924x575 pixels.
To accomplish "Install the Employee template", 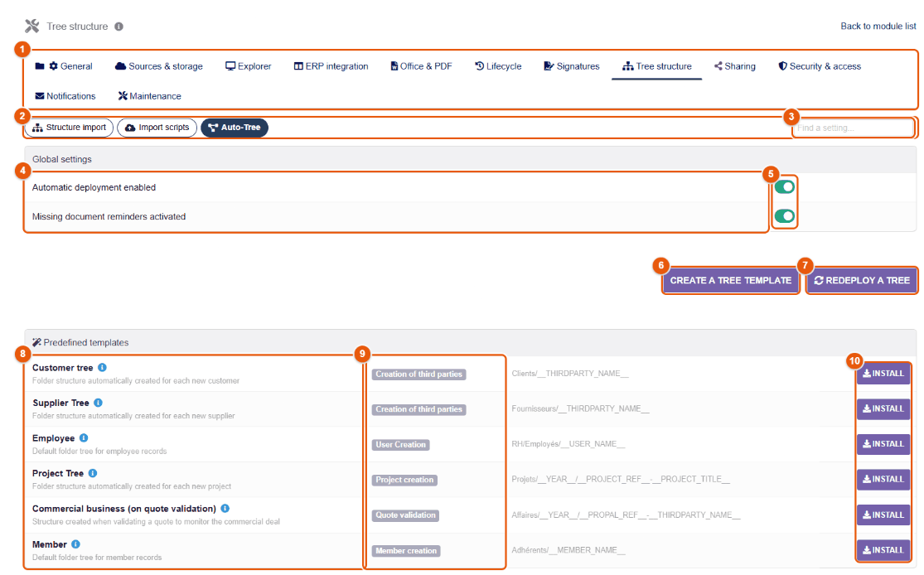I will click(883, 444).
